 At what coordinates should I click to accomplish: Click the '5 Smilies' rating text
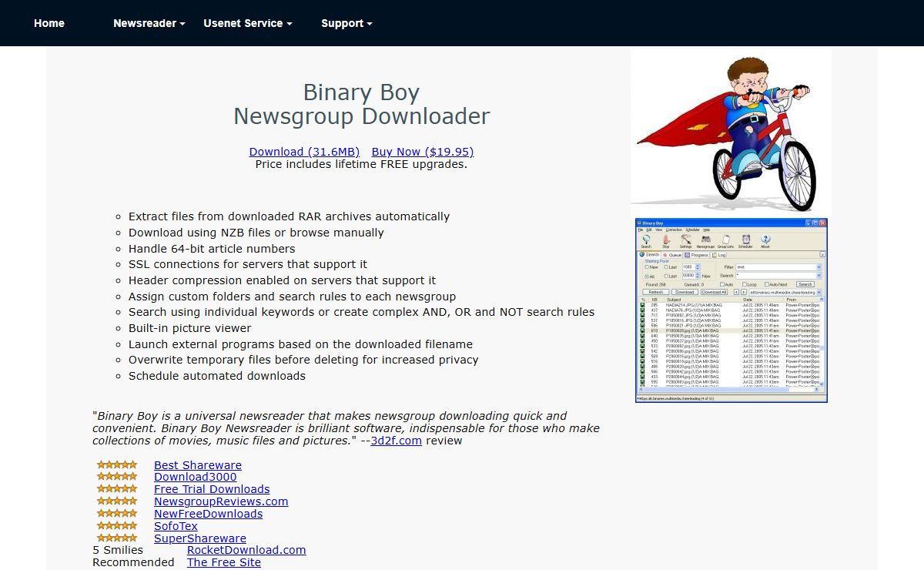click(x=118, y=550)
